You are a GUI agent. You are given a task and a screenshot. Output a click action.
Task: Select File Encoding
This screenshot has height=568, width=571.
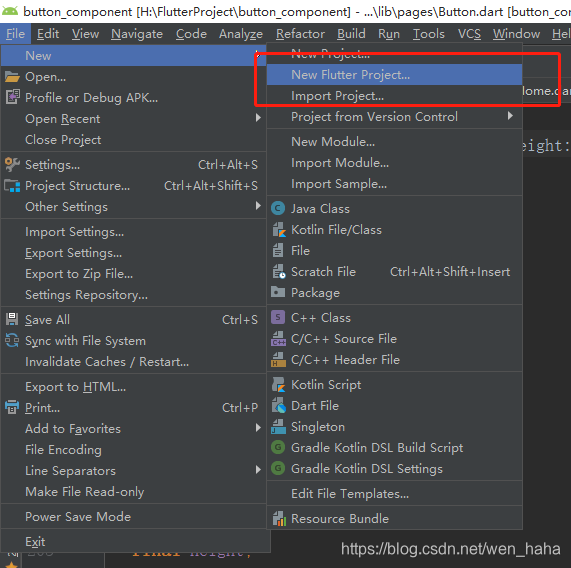point(134,450)
